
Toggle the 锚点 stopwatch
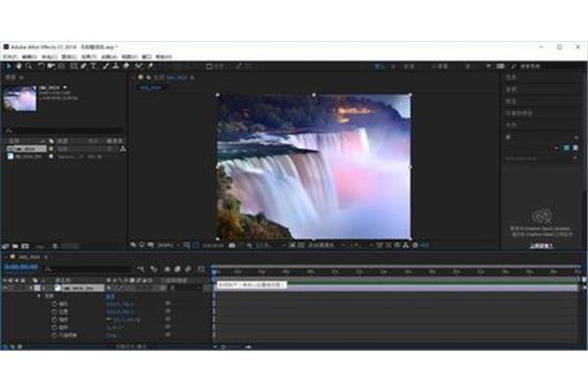tap(54, 304)
